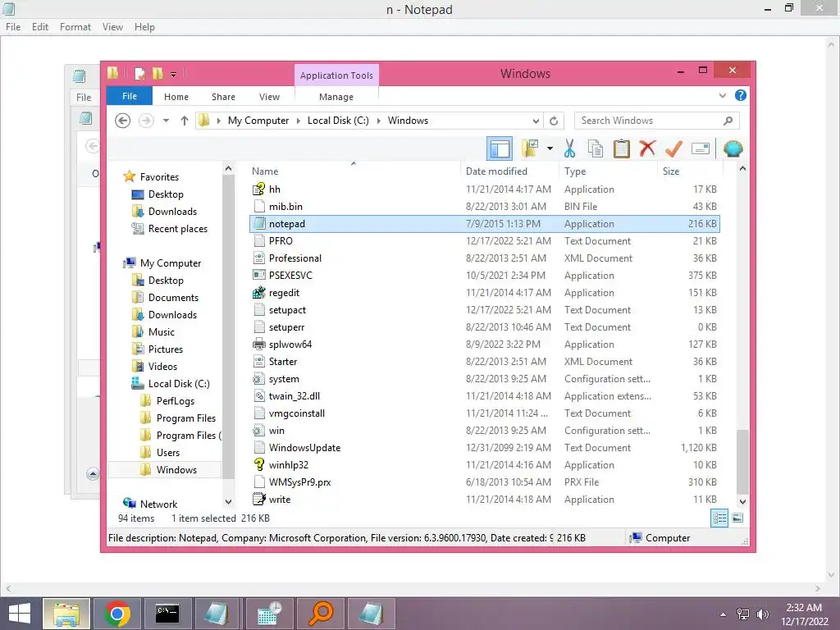
Task: Open Notepad's Help menu
Action: (x=144, y=27)
